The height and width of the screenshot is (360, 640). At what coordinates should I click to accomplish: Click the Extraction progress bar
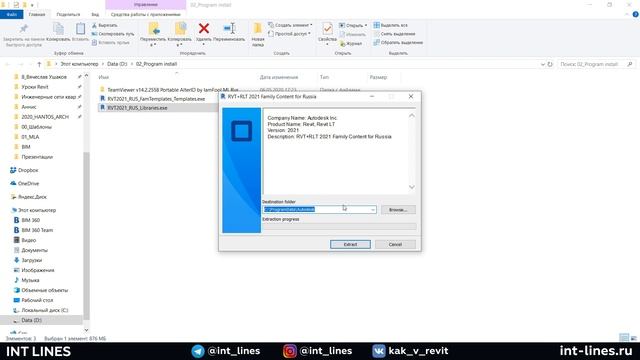coord(339,227)
